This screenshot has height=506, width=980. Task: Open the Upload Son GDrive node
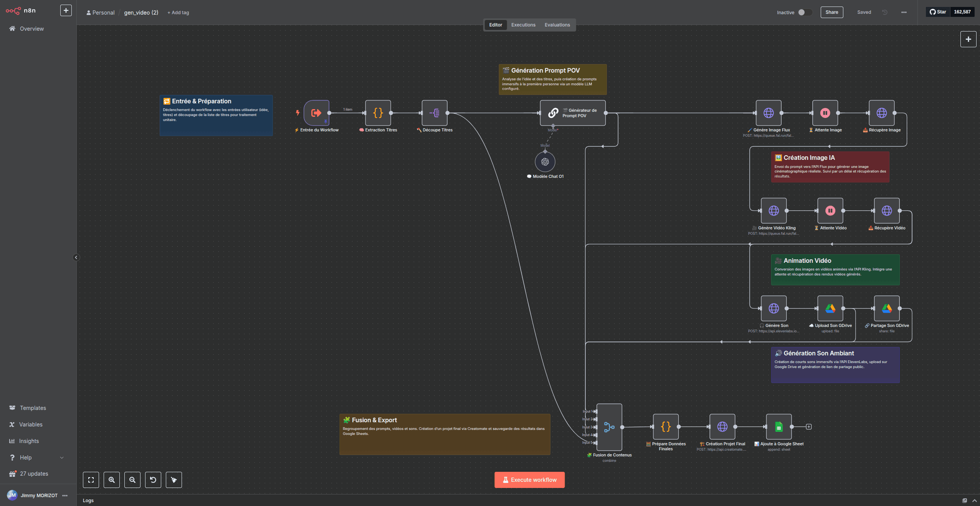click(x=830, y=308)
